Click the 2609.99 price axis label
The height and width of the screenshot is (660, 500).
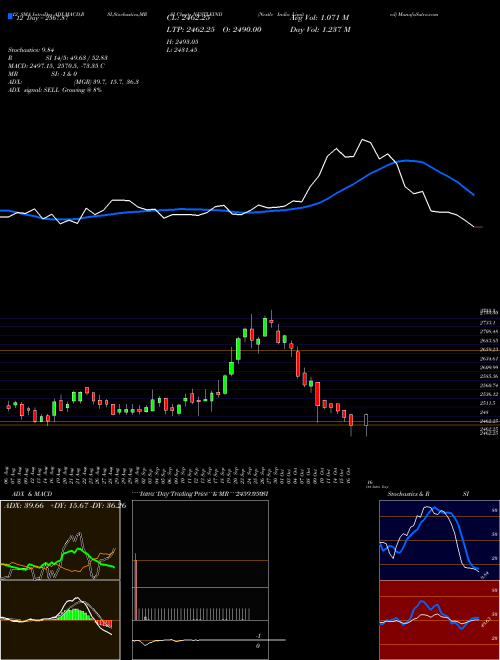489,367
